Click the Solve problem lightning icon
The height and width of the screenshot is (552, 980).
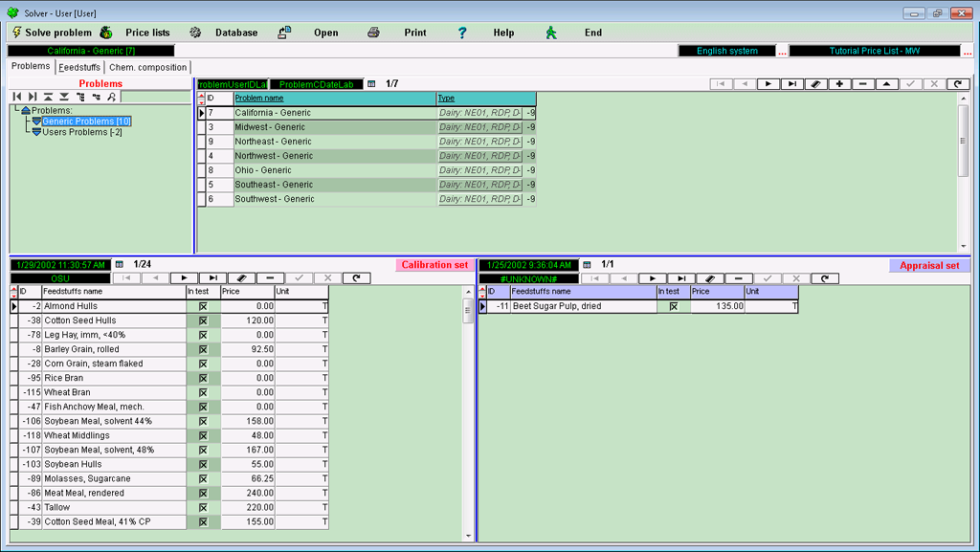pyautogui.click(x=16, y=33)
